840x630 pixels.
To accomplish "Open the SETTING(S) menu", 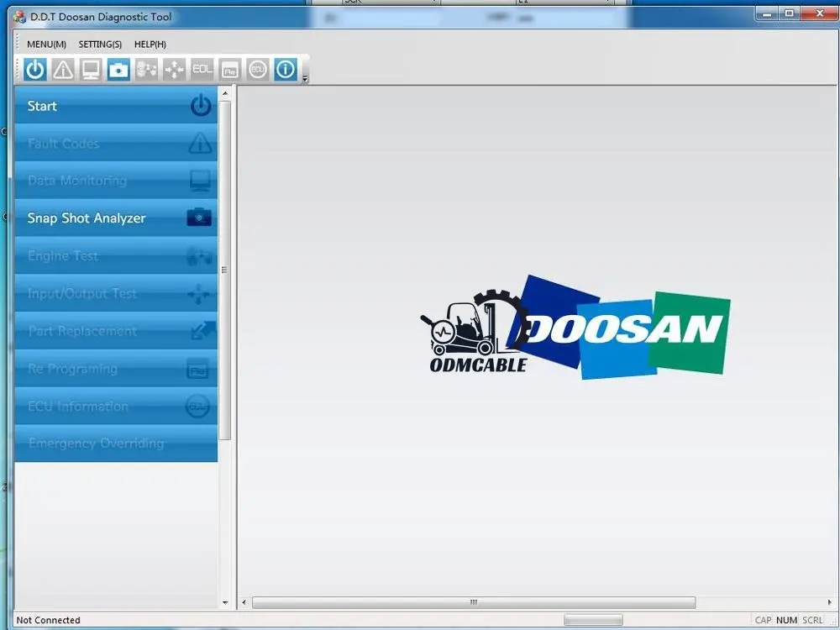I will (100, 44).
